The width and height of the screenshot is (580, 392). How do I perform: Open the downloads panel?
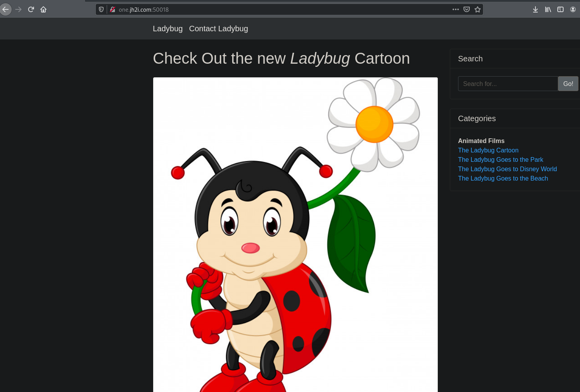[535, 9]
